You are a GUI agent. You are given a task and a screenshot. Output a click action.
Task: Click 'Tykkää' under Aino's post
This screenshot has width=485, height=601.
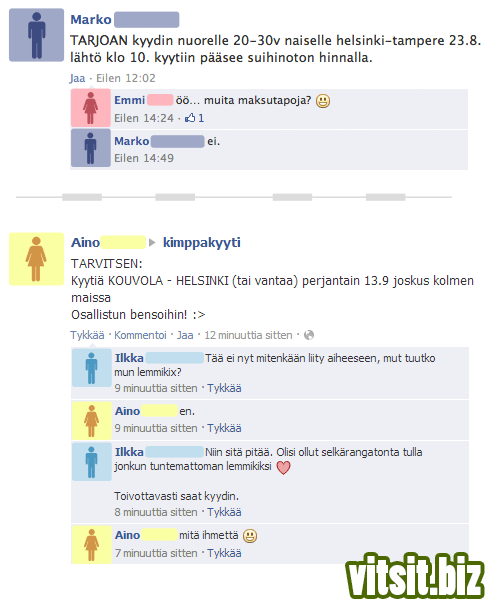[x=87, y=335]
